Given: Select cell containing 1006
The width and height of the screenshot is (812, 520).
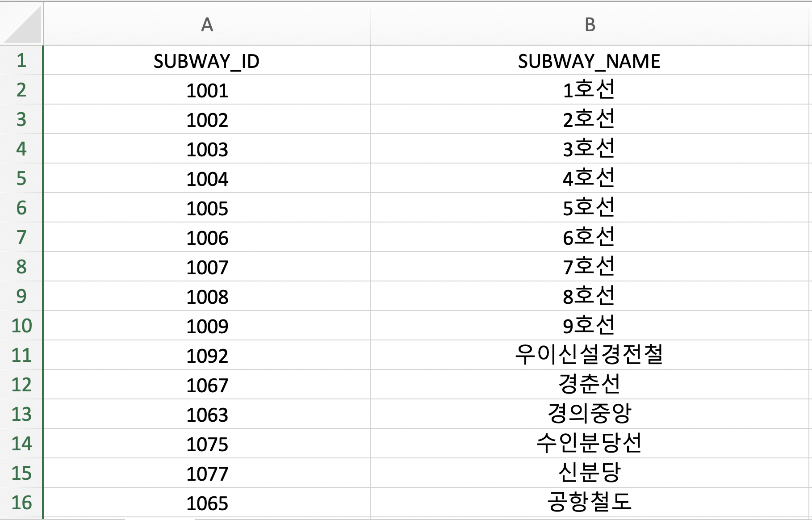Looking at the screenshot, I should click(207, 237).
